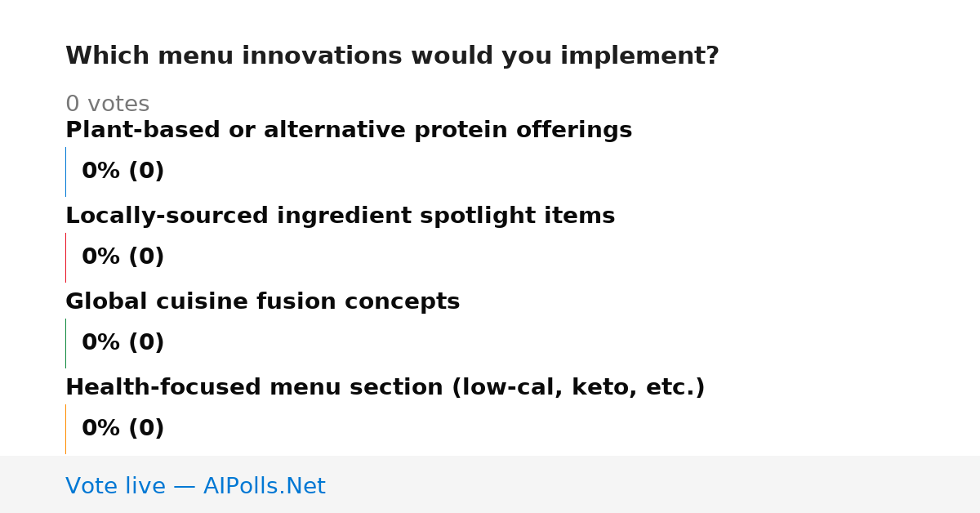Click 0% (0) under Locally-sourced option
The width and height of the screenshot is (980, 513).
(x=122, y=257)
